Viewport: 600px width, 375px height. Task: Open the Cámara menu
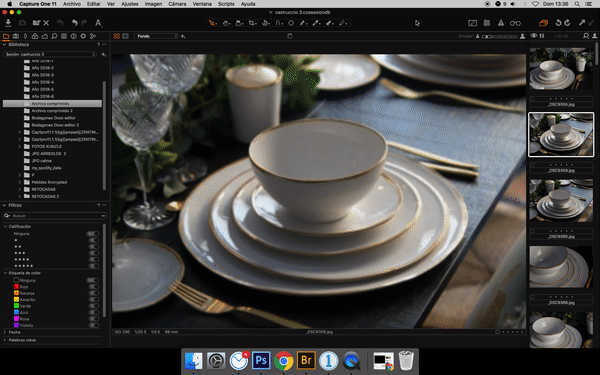(x=178, y=4)
